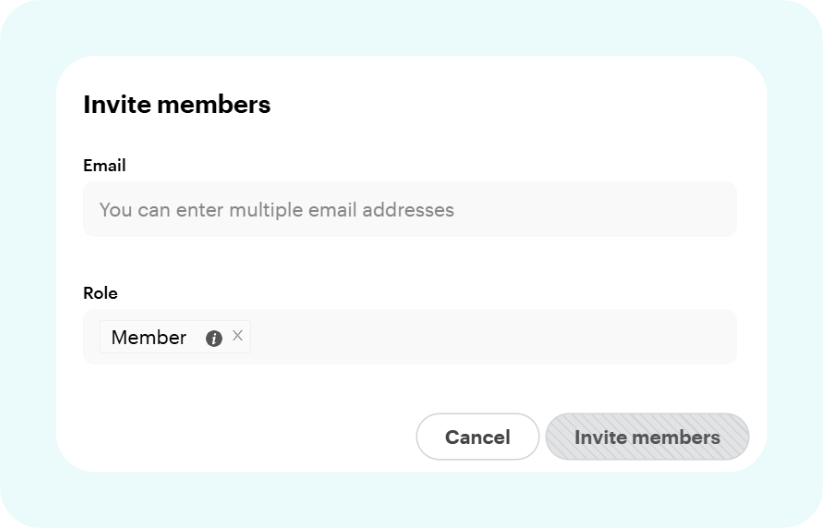The height and width of the screenshot is (528, 823).
Task: Click the multiple email addresses placeholder
Action: click(x=277, y=210)
